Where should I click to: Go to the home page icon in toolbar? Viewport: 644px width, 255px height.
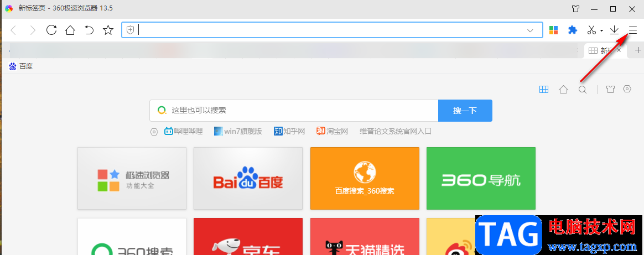click(x=70, y=30)
